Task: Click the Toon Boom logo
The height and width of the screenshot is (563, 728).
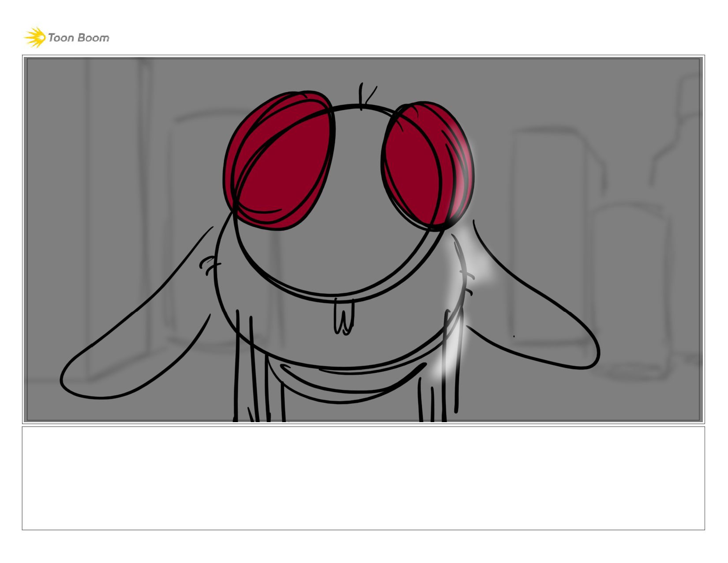Action: (x=66, y=38)
